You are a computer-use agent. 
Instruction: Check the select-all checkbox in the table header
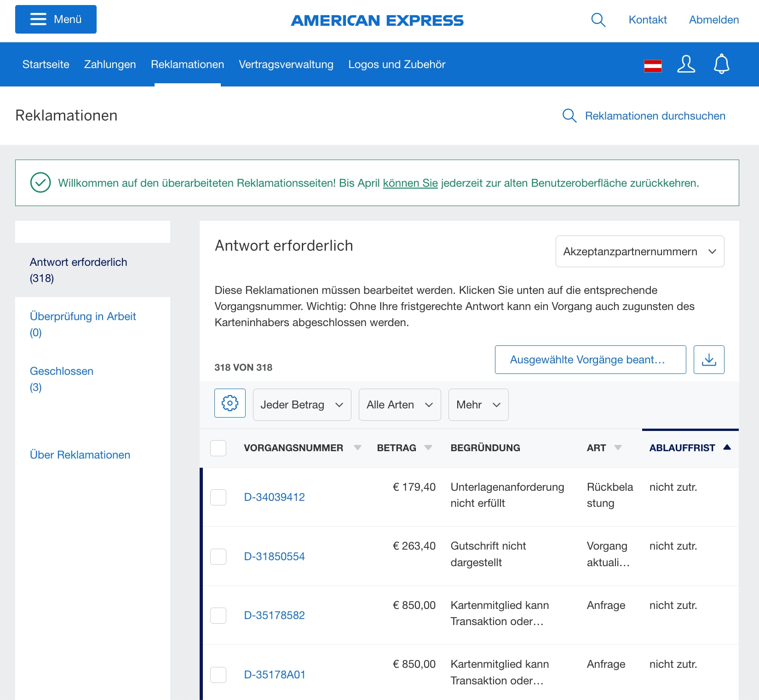[218, 448]
